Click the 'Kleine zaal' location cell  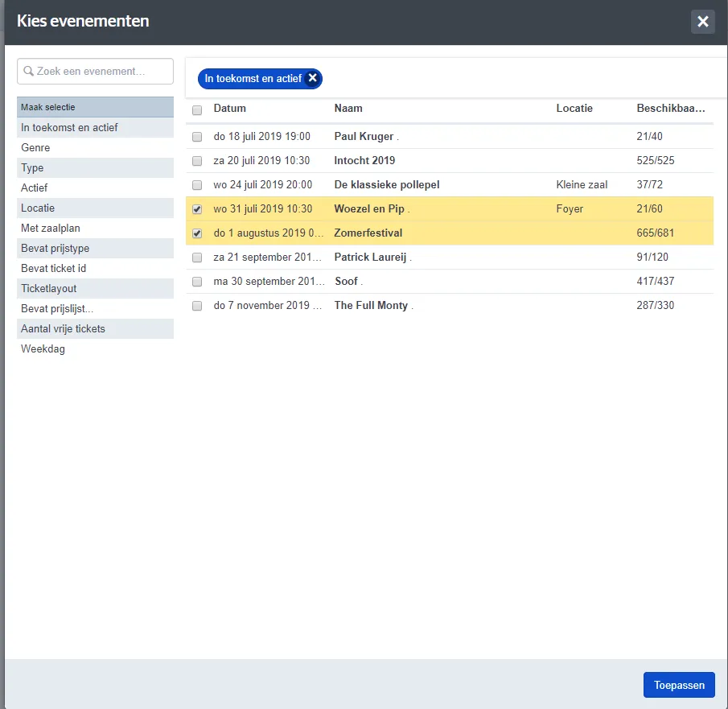tap(582, 185)
